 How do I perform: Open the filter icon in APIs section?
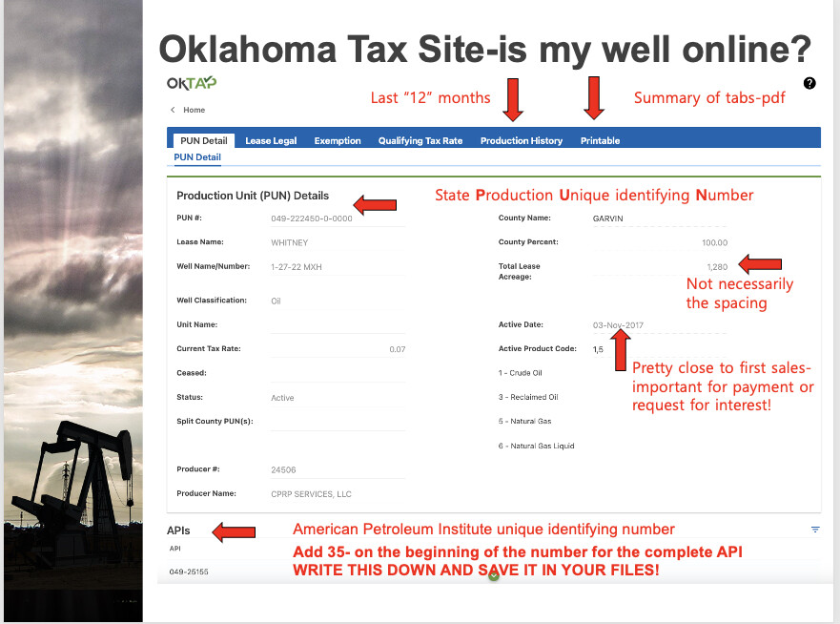coord(815,530)
